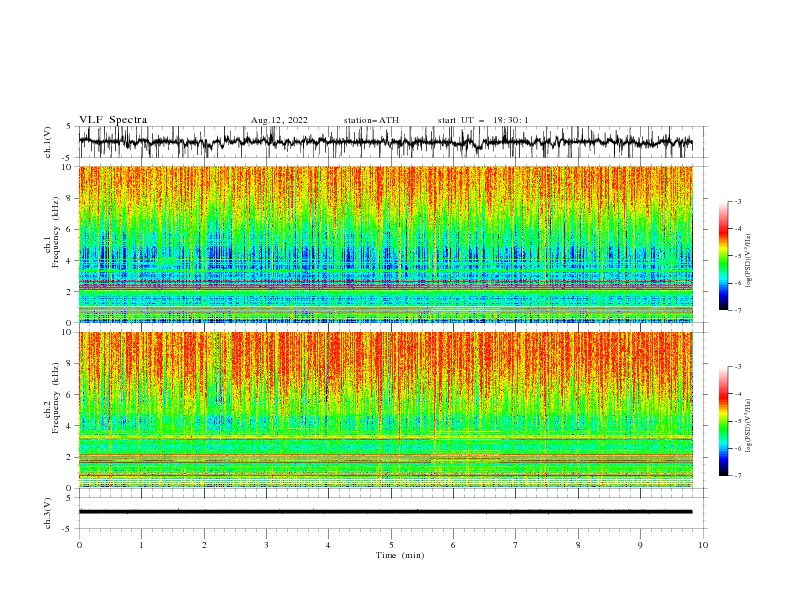Click the -3 tick on ch.2 color bar
Screen dimensions: 792x612
point(737,367)
